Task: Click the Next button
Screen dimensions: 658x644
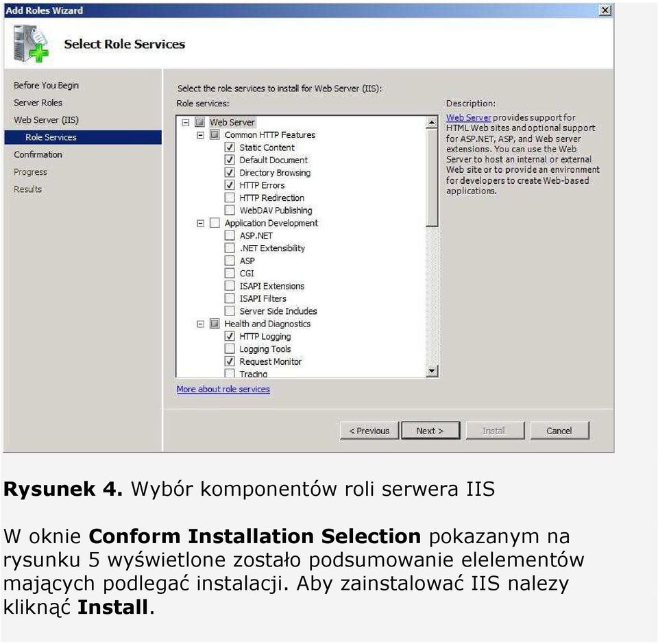Action: tap(430, 431)
